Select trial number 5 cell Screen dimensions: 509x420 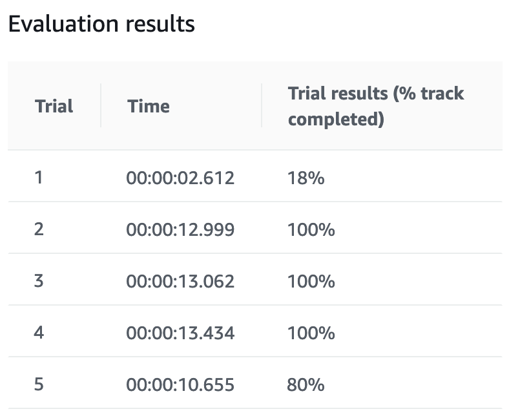(x=39, y=384)
